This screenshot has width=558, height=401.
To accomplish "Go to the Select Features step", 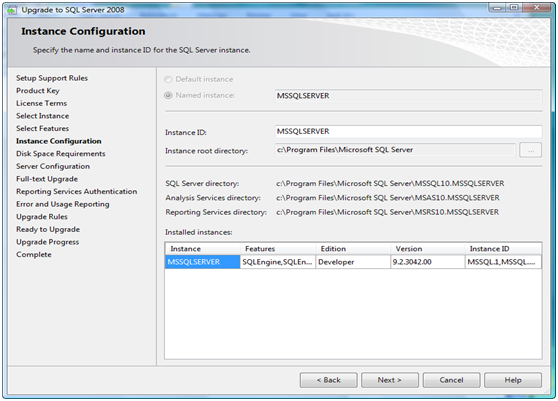I will [42, 128].
